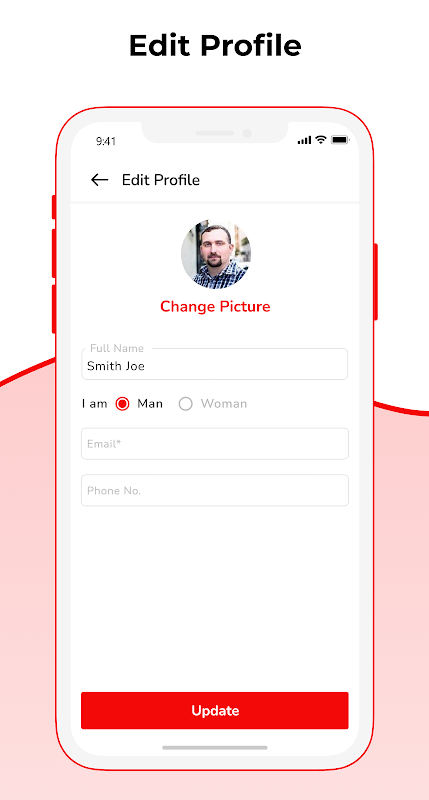The image size is (429, 800).
Task: Focus the Phone No. input field
Action: pos(215,490)
